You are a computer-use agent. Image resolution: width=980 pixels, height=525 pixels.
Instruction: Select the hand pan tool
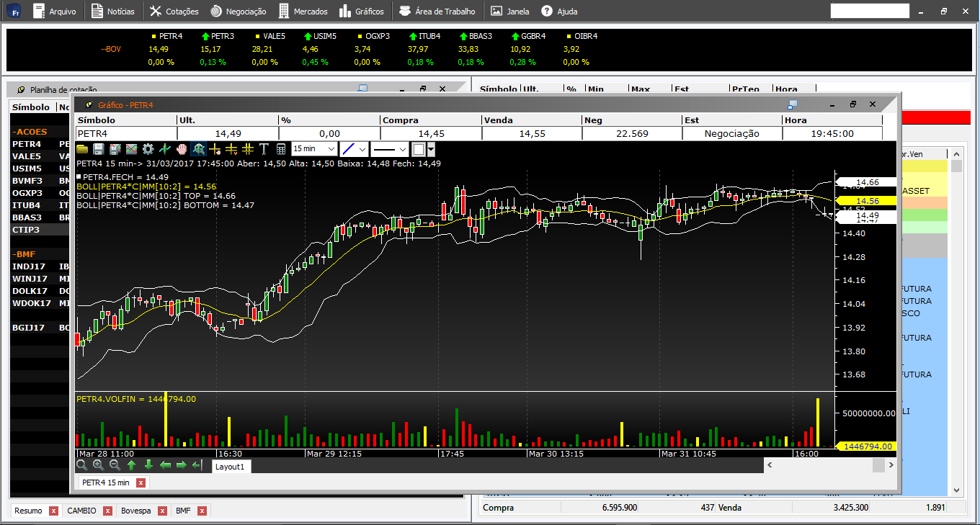182,149
